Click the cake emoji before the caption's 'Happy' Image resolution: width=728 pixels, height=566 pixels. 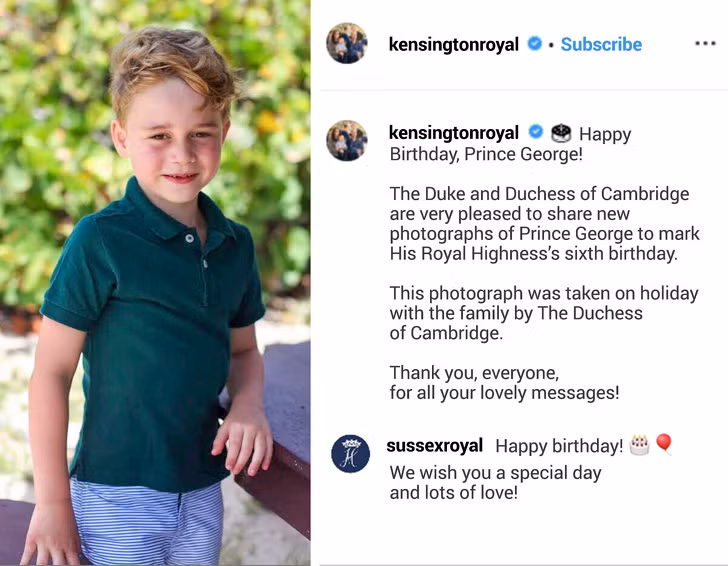561,133
